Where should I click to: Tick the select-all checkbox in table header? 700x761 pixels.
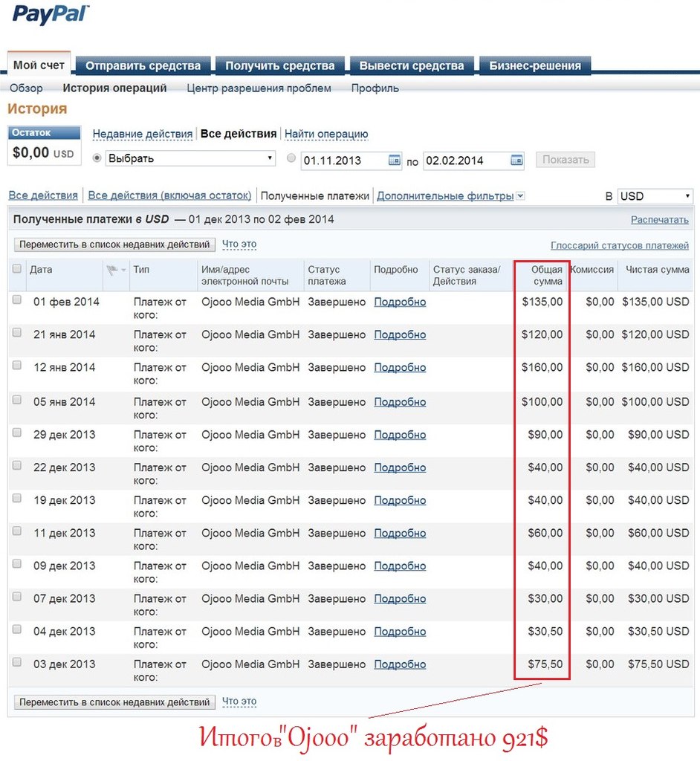pyautogui.click(x=17, y=269)
